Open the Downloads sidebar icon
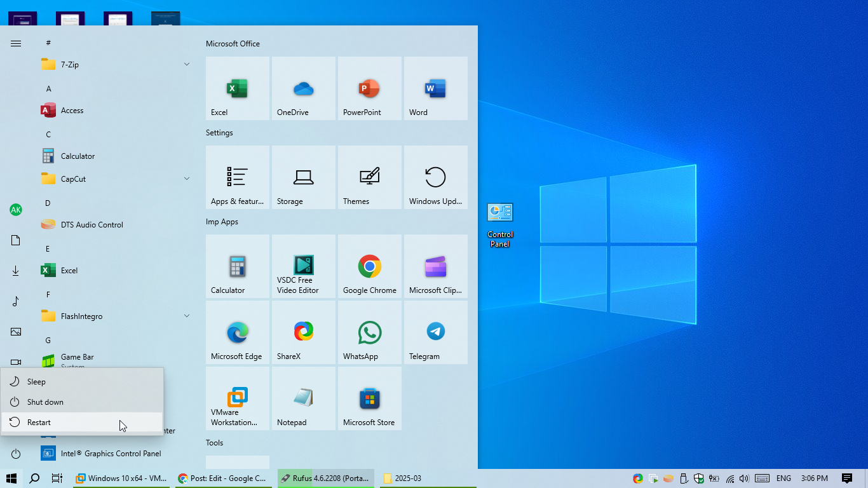This screenshot has height=488, width=868. pyautogui.click(x=16, y=271)
